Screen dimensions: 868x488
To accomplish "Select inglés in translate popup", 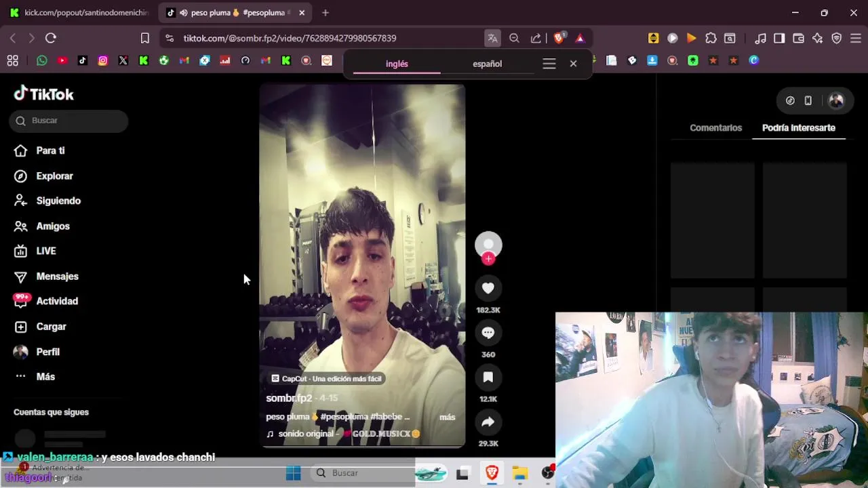I will click(x=397, y=64).
